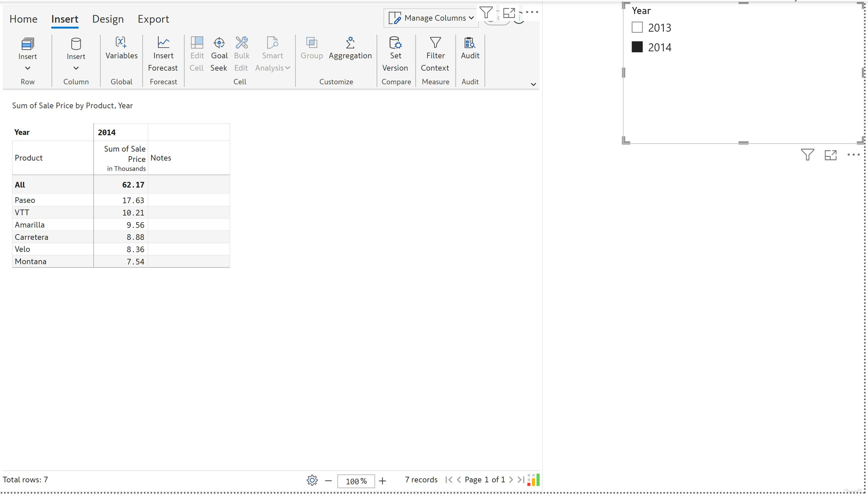Switch to the Export tab
Image resolution: width=868 pixels, height=498 pixels.
click(x=153, y=19)
